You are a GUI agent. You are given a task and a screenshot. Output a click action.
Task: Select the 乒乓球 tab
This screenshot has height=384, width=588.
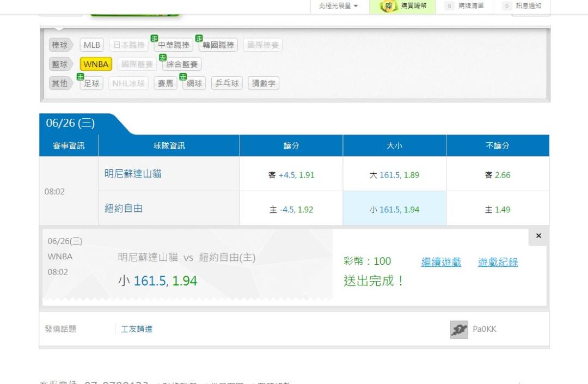tap(227, 83)
